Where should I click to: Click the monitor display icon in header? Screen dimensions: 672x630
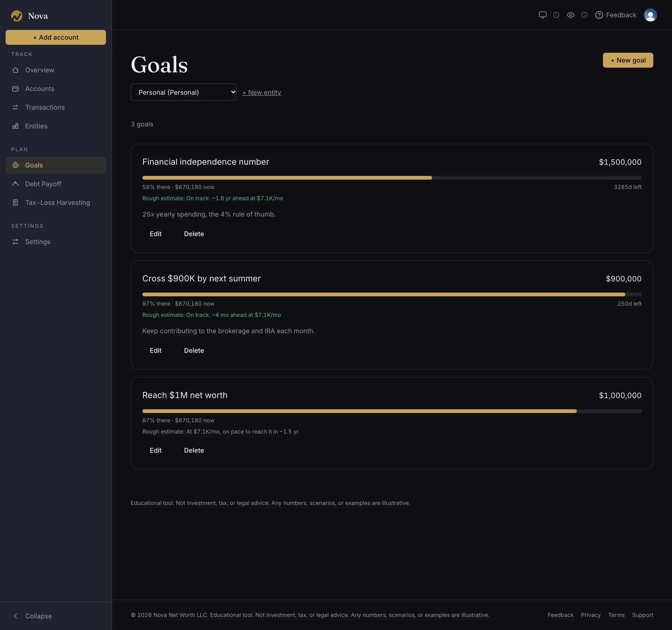542,15
